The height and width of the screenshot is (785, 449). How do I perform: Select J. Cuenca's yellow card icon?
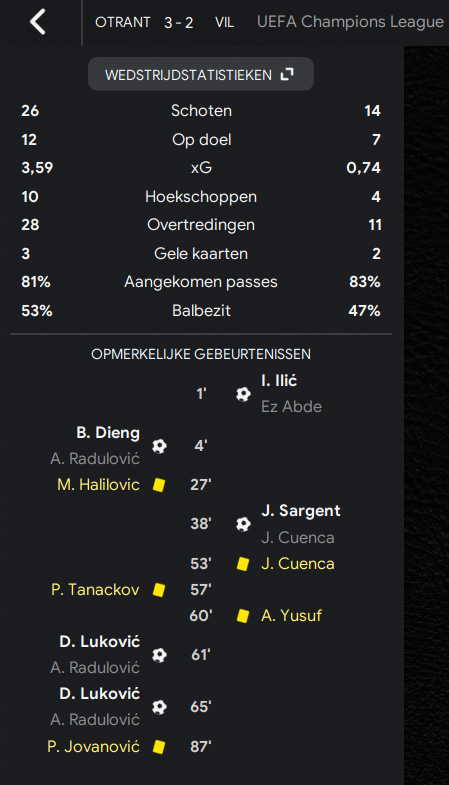pos(243,564)
